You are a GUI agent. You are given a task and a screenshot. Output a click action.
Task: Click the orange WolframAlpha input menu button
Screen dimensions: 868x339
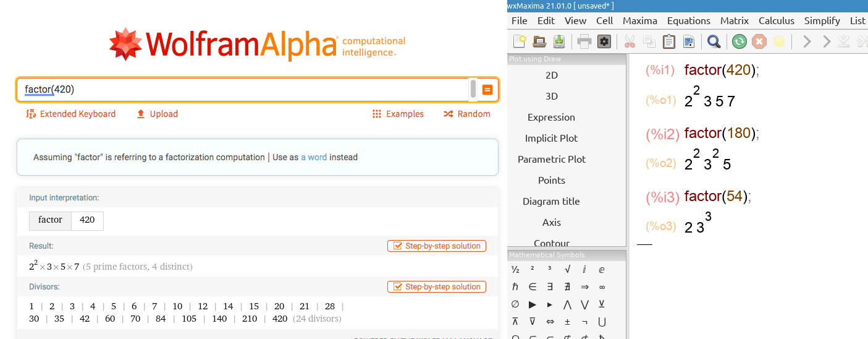coord(487,90)
